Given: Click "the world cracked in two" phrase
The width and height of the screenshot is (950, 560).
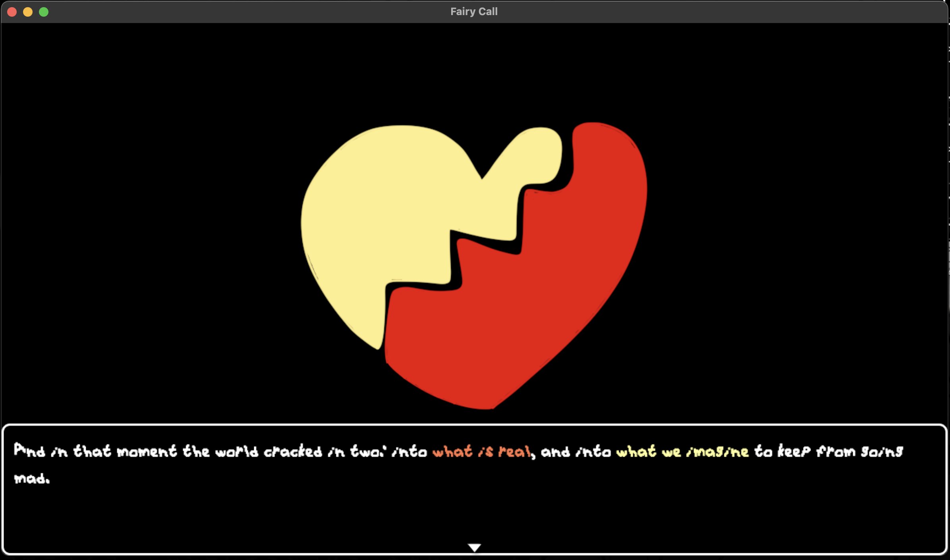Looking at the screenshot, I should click(x=283, y=452).
